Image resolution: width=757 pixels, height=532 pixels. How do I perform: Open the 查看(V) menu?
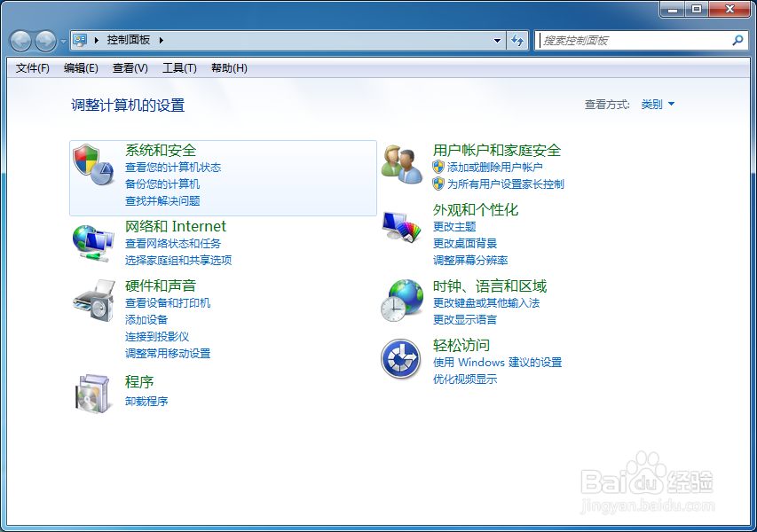[130, 68]
